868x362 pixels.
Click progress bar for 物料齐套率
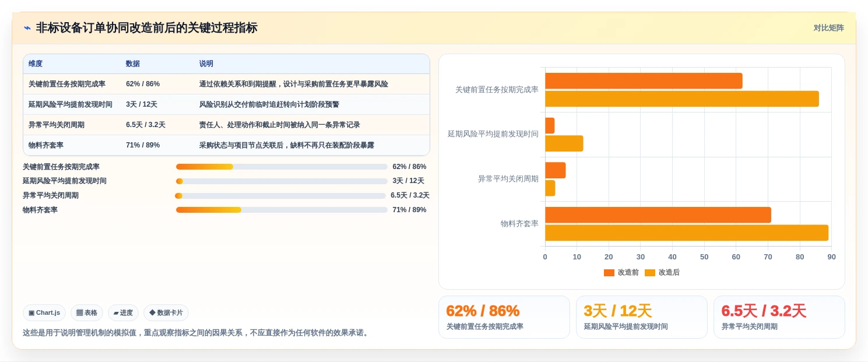pyautogui.click(x=282, y=210)
